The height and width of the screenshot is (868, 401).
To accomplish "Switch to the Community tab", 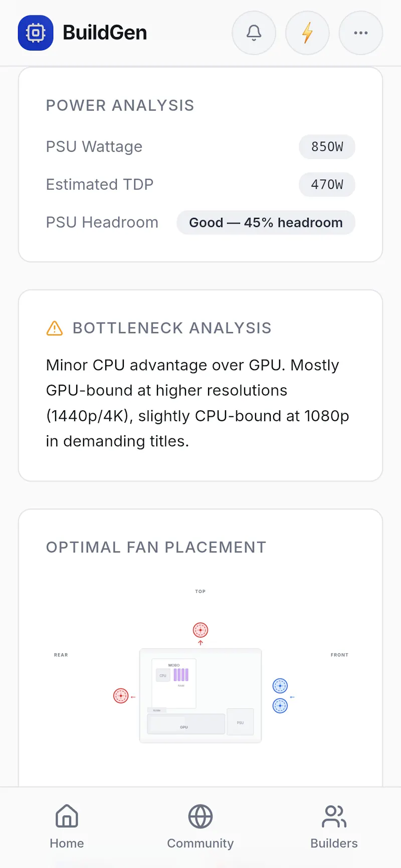I will pyautogui.click(x=200, y=827).
